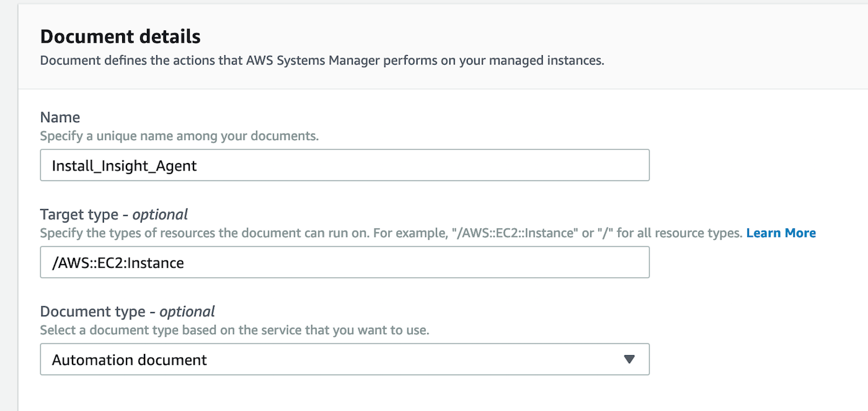Click the Document details heading
The width and height of the screenshot is (868, 411).
(x=120, y=37)
